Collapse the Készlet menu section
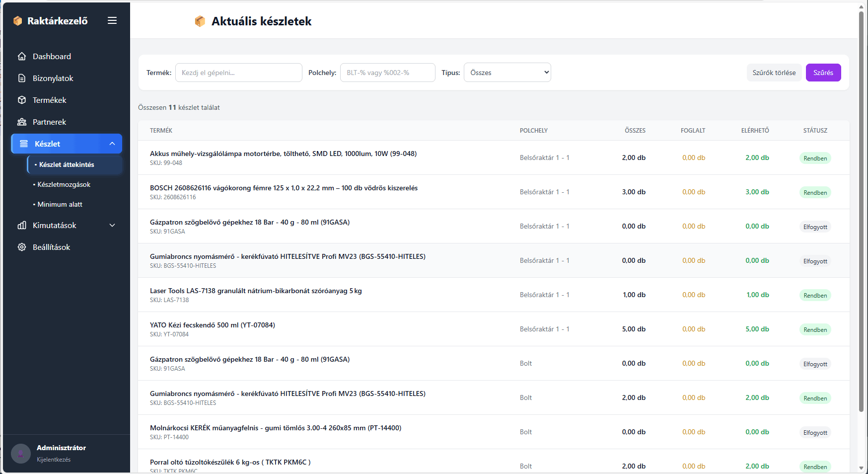This screenshot has height=474, width=868. pos(112,144)
